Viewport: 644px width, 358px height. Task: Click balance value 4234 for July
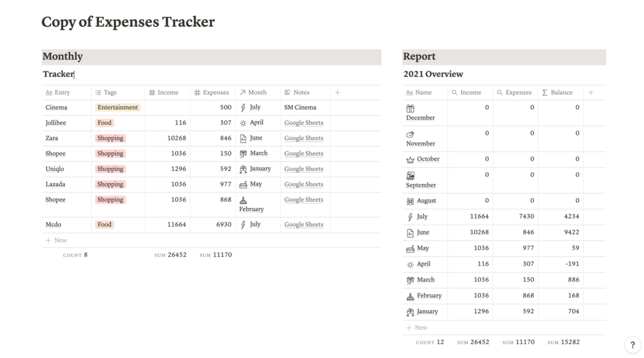pos(572,216)
